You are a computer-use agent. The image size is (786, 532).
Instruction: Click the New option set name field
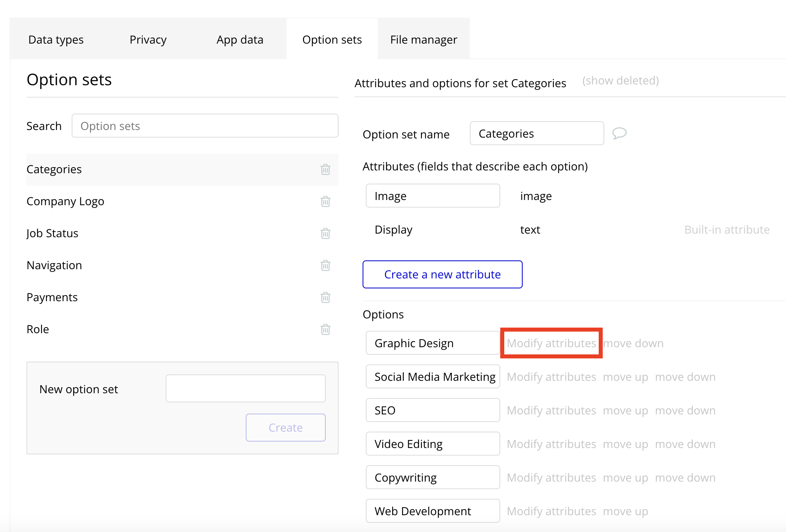pyautogui.click(x=245, y=388)
